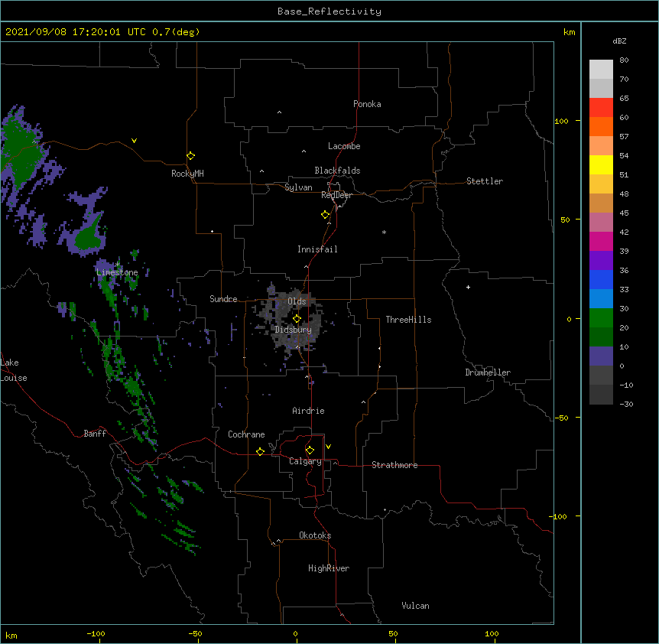This screenshot has width=659, height=644.
Task: Pick the magenta swatch in dBZ legend
Action: 601,241
